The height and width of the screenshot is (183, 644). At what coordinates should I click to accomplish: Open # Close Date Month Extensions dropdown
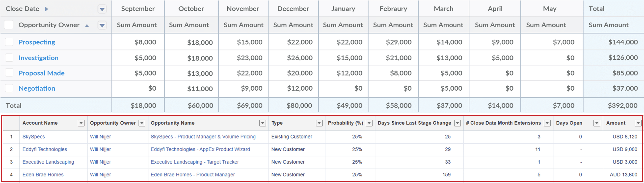[x=547, y=123]
